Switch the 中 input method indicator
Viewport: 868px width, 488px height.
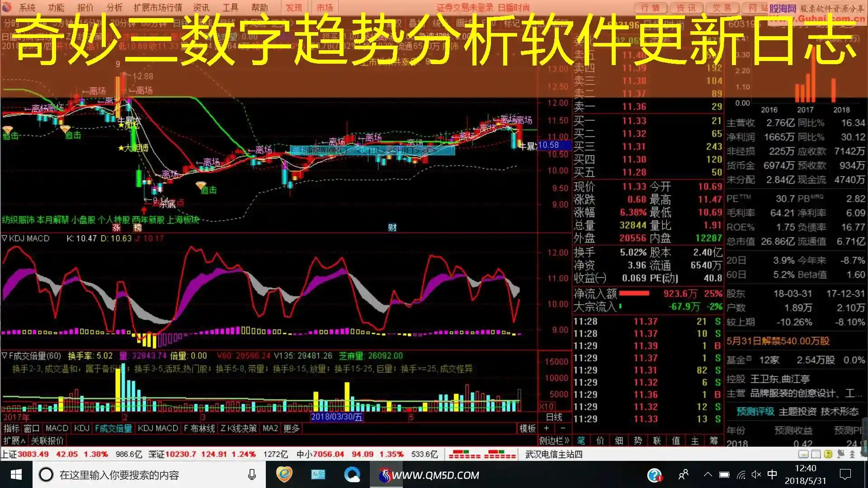coord(772,474)
